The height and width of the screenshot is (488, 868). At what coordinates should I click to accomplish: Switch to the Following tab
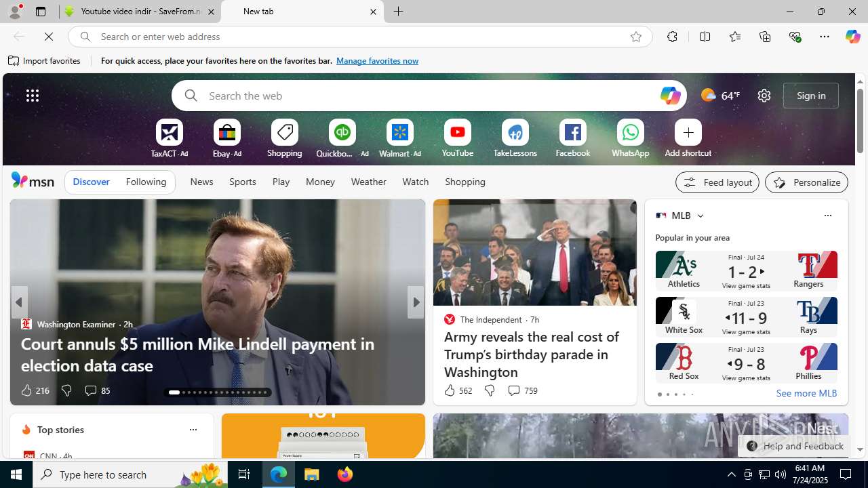pyautogui.click(x=146, y=182)
